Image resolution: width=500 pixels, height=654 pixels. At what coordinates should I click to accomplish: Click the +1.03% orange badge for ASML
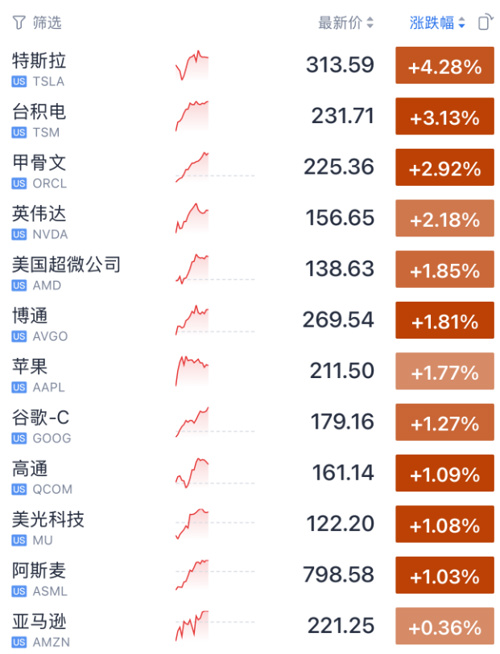(445, 575)
